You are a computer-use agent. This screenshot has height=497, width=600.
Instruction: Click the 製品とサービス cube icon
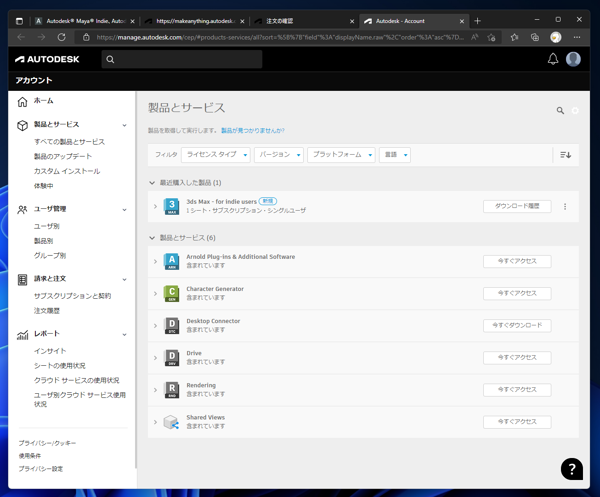(x=23, y=125)
